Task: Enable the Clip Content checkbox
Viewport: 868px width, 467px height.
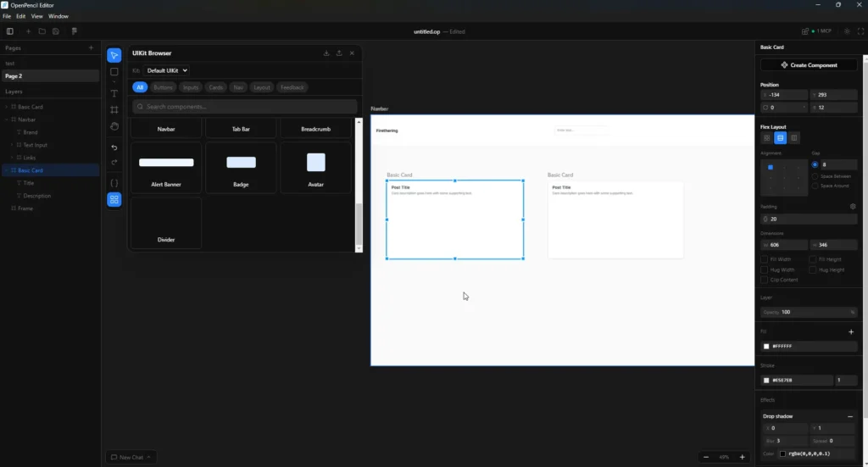Action: pyautogui.click(x=765, y=280)
